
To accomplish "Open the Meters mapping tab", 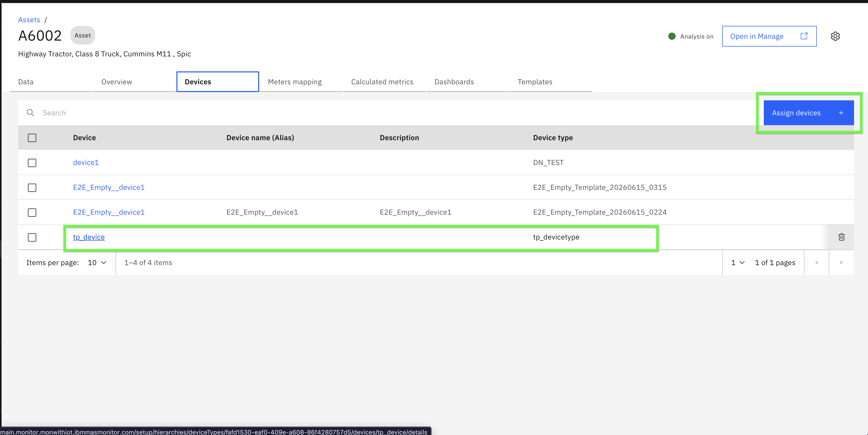I will coord(301,82).
